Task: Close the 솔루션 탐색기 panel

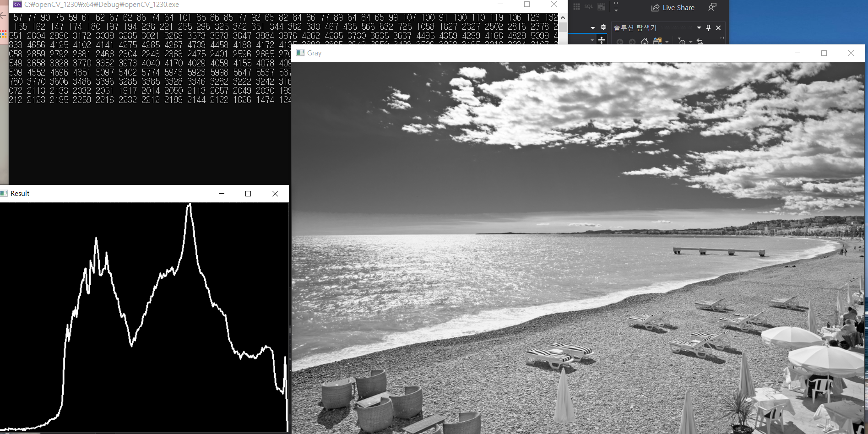Action: coord(718,28)
